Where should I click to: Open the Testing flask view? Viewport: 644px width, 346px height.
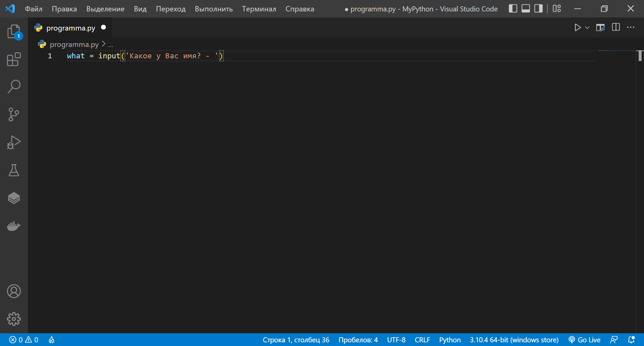coord(14,170)
